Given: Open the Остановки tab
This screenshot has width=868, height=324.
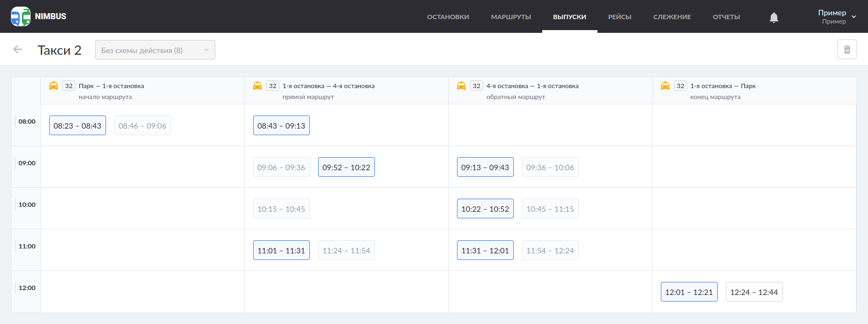Looking at the screenshot, I should (448, 17).
